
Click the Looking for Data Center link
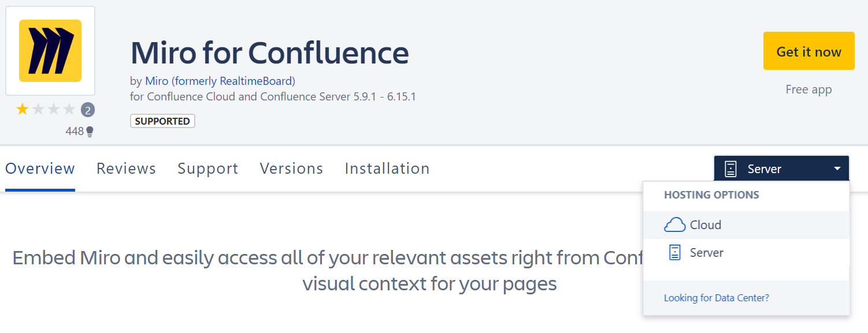point(717,298)
